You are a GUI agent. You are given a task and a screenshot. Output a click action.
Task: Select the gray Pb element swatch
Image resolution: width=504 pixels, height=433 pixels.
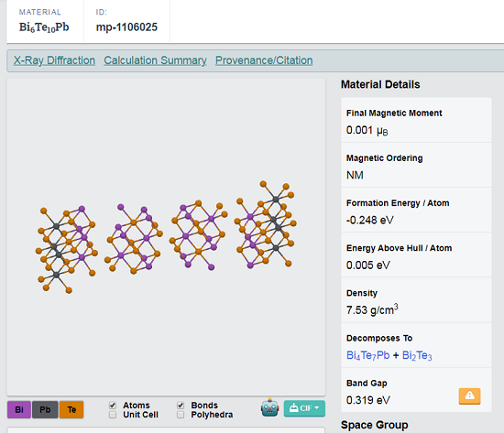[45, 409]
